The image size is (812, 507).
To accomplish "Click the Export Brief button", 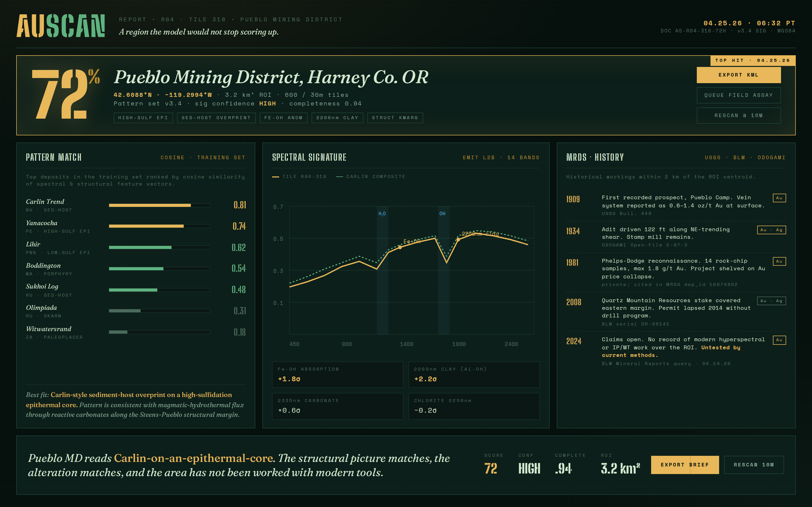I will pos(685,465).
